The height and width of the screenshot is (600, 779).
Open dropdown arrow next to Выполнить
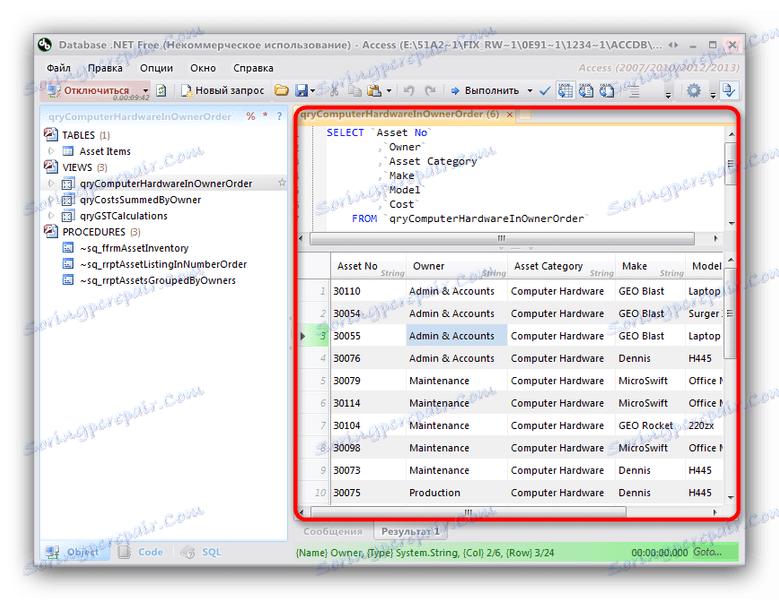tap(530, 91)
